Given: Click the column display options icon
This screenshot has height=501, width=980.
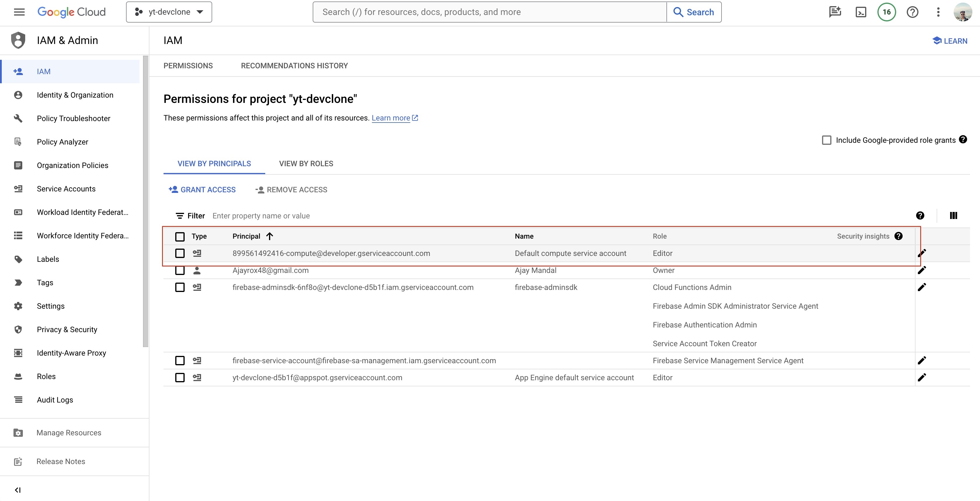Looking at the screenshot, I should tap(953, 216).
